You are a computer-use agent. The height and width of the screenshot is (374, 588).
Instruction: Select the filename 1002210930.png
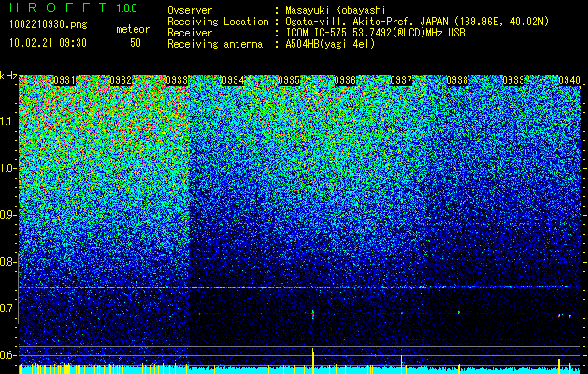tap(49, 24)
